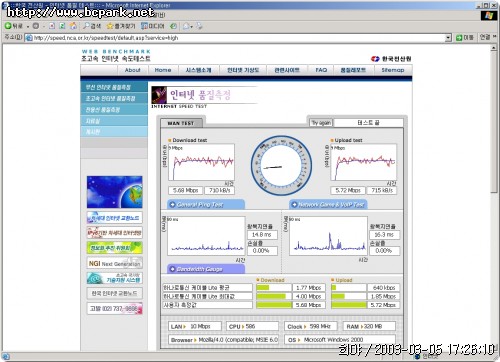Click the 14.8 ms ping delay value
The image size is (500, 362).
click(x=262, y=235)
